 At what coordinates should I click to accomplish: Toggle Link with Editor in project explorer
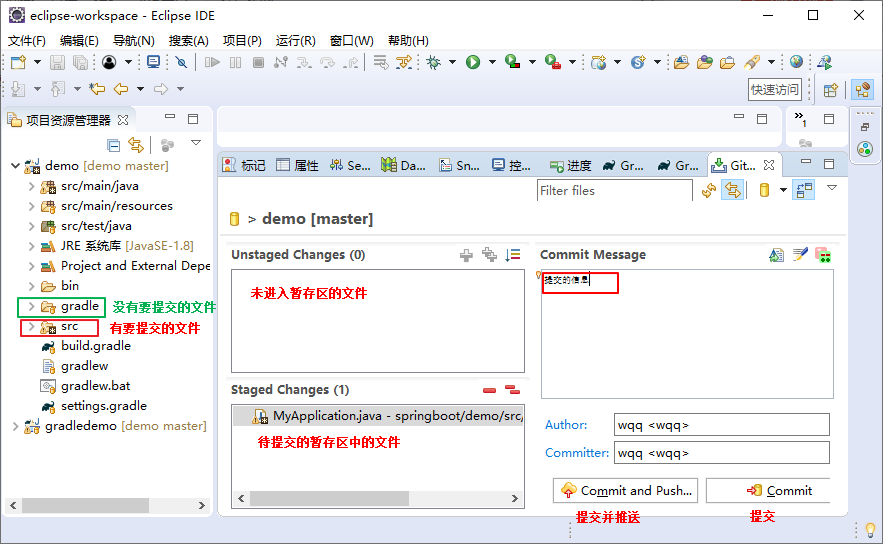click(x=136, y=145)
